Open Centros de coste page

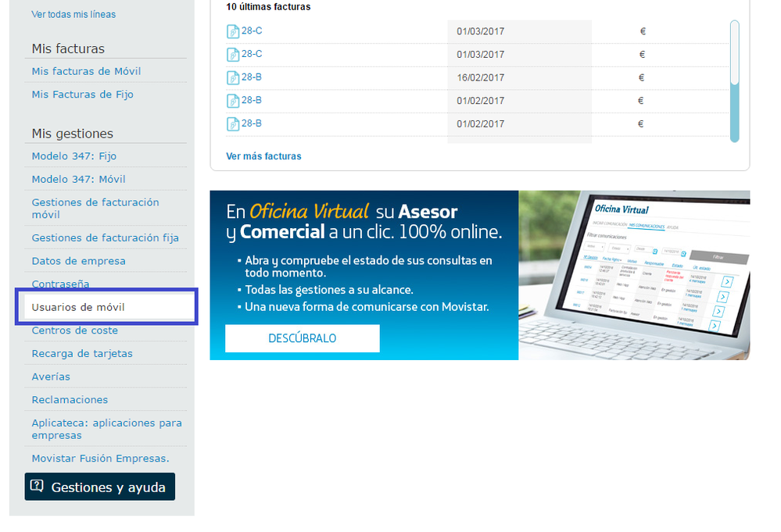coord(74,330)
